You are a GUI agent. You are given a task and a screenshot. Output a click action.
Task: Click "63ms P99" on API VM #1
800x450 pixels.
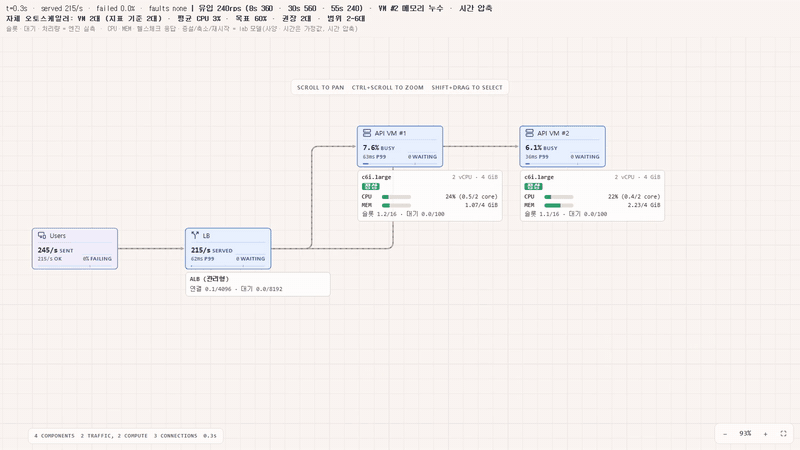374,157
